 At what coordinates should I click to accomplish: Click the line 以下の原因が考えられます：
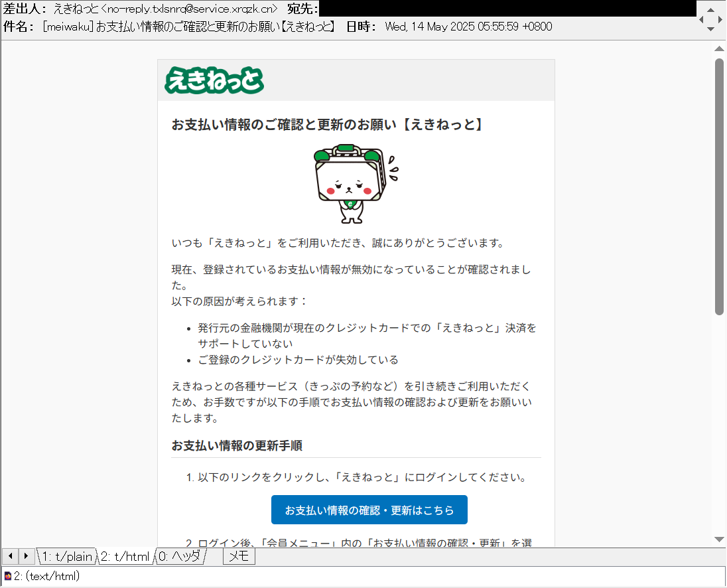point(239,301)
